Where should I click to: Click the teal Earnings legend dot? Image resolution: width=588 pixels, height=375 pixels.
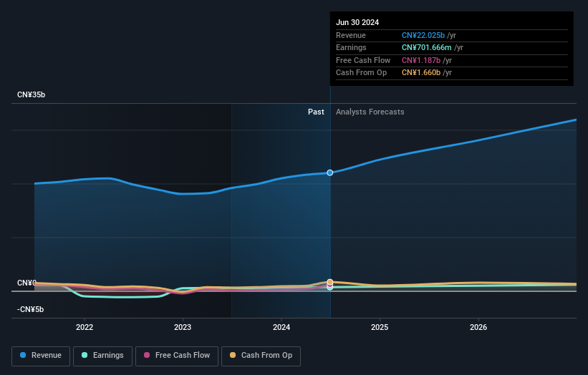click(85, 355)
